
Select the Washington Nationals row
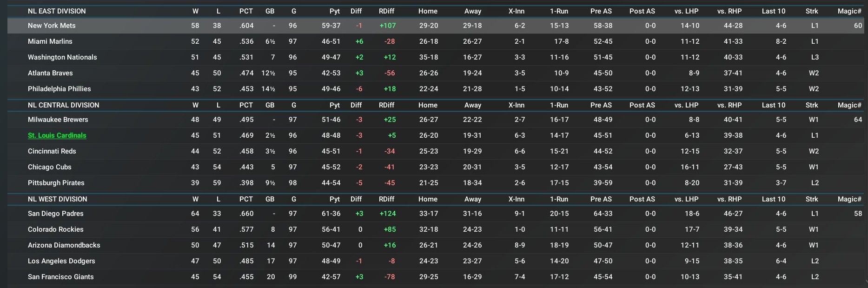[62, 57]
